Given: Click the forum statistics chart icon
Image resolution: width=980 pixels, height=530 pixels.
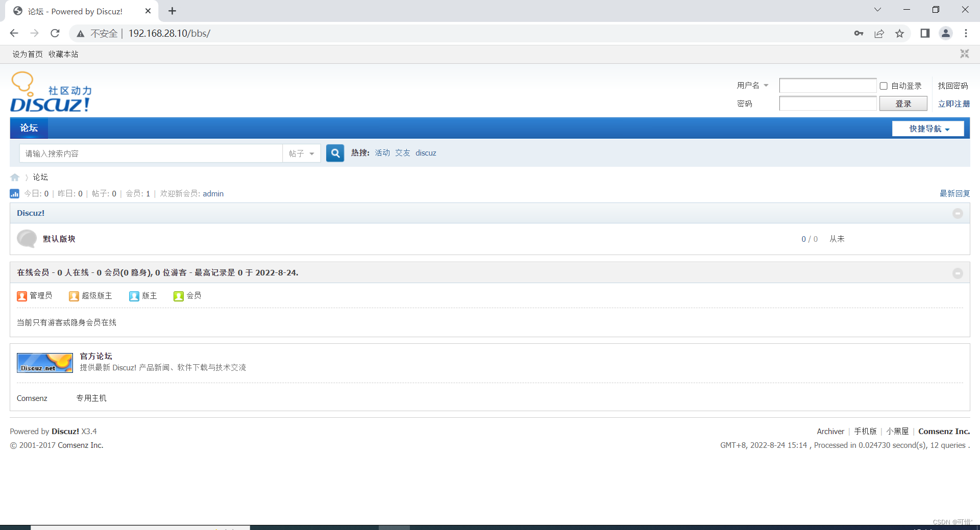Looking at the screenshot, I should [14, 193].
